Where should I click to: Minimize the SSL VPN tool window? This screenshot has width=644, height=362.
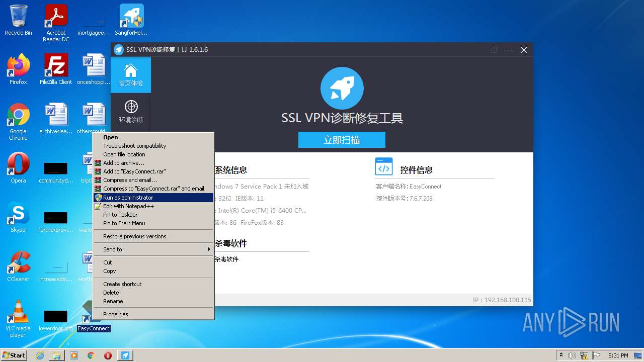pos(509,50)
